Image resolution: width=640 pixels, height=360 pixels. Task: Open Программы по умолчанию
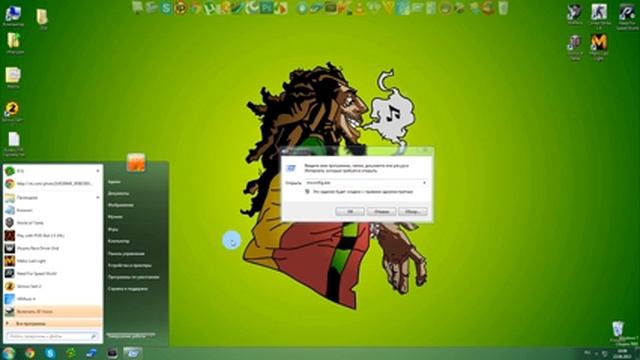pos(133,277)
